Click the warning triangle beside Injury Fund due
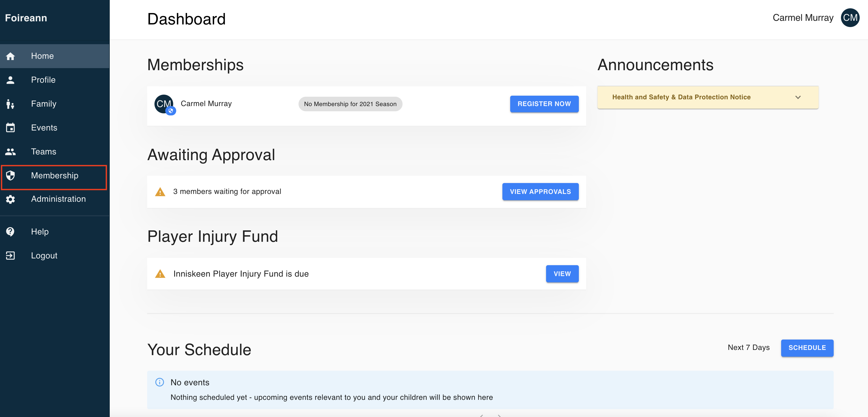 coord(160,274)
